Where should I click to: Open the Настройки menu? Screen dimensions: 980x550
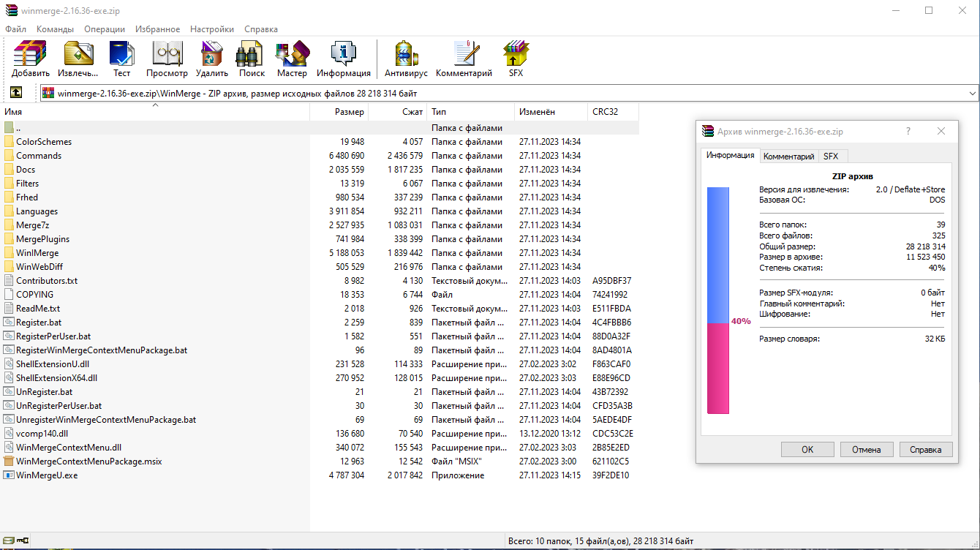pyautogui.click(x=212, y=29)
